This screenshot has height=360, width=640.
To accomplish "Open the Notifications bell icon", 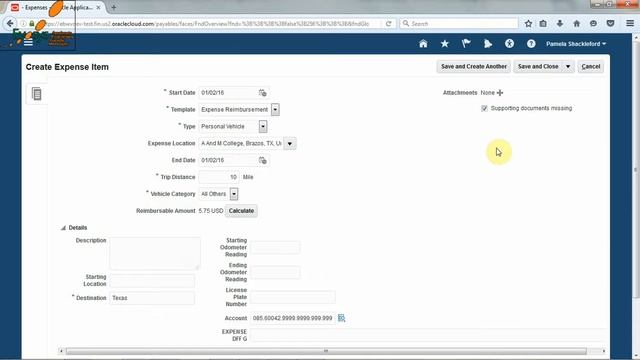I will pos(488,44).
